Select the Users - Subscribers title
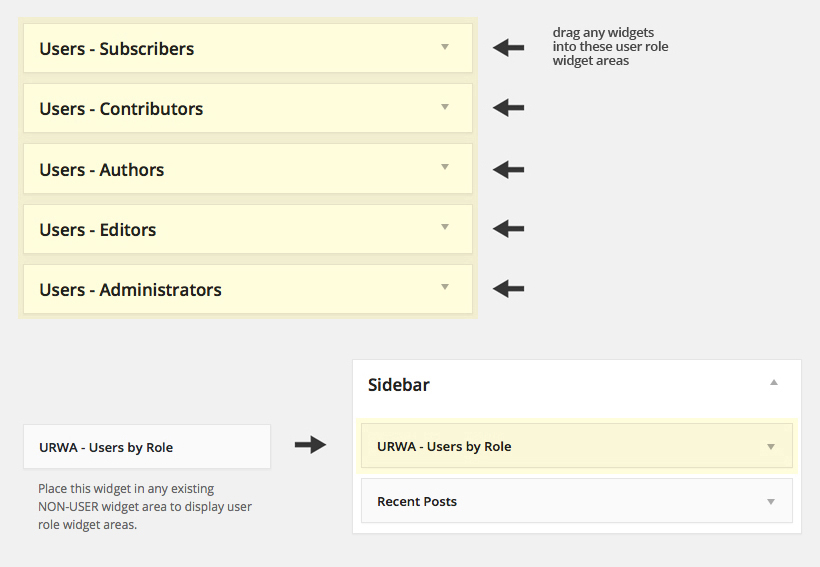 point(116,49)
